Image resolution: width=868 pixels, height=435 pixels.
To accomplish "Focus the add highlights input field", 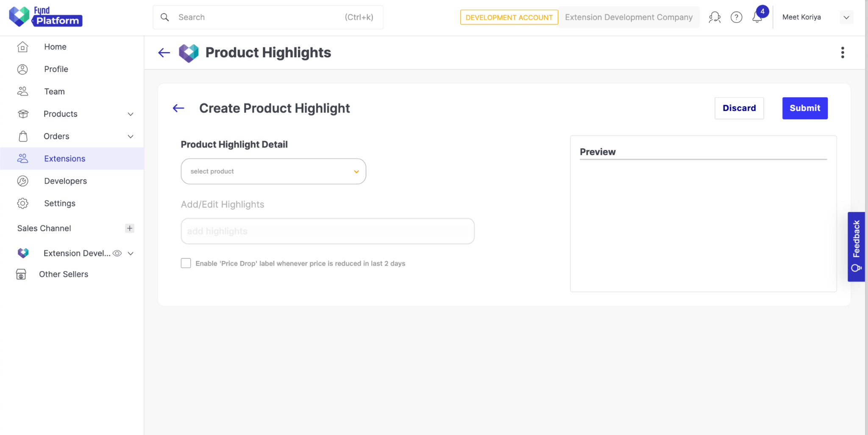I will pos(328,231).
